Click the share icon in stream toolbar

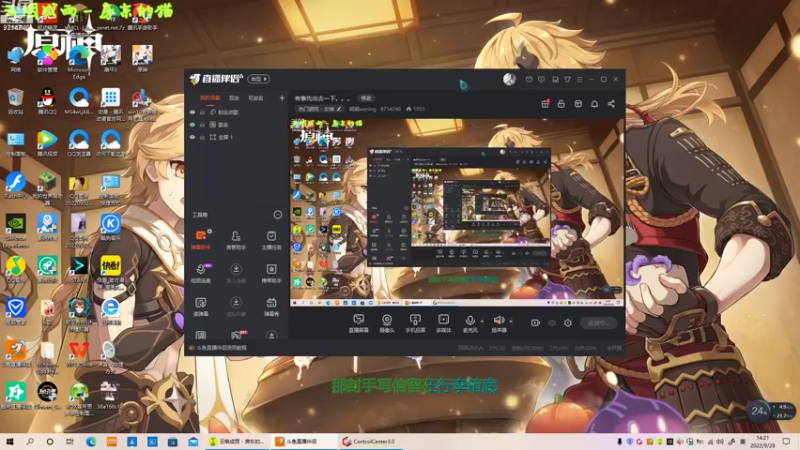[611, 104]
